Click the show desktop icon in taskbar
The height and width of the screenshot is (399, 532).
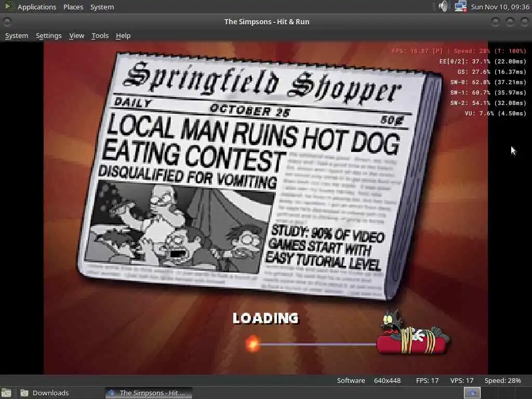pos(6,393)
